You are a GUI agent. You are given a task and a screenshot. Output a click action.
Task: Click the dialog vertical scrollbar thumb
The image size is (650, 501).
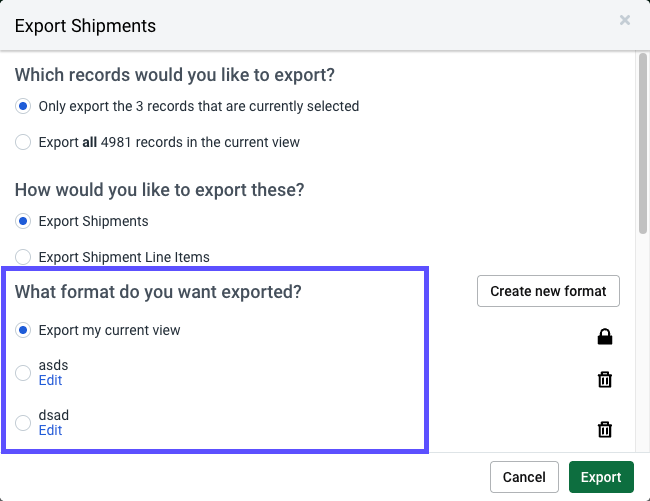coord(643,143)
